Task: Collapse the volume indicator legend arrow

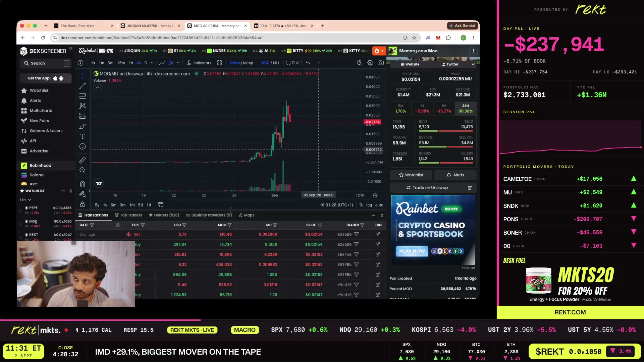Action: click(x=97, y=87)
